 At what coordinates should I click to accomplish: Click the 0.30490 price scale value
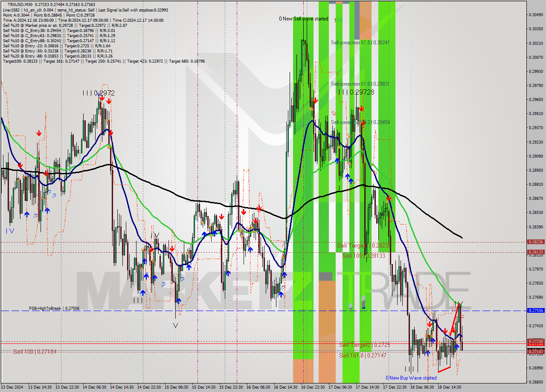(x=536, y=15)
